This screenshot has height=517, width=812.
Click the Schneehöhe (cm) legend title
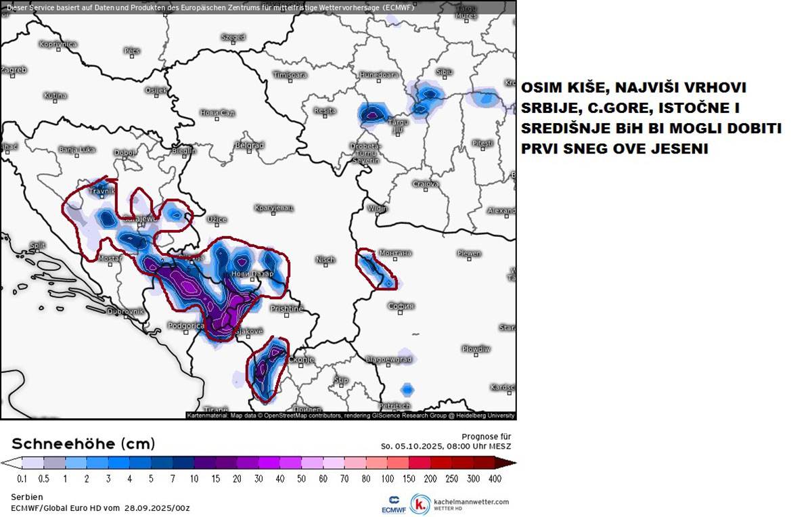[83, 444]
